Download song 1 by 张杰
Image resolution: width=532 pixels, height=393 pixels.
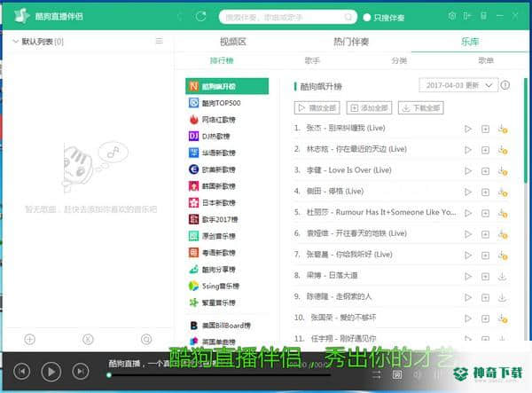[503, 129]
